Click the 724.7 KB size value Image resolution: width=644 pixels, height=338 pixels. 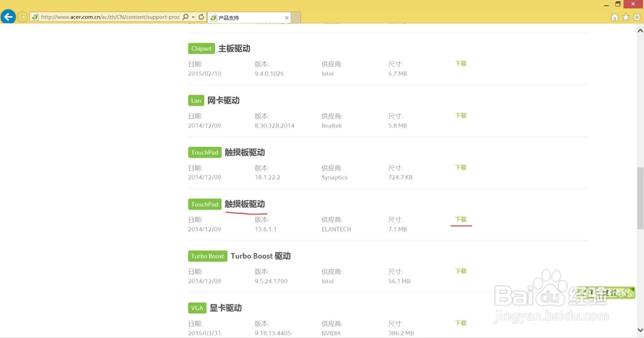(400, 178)
